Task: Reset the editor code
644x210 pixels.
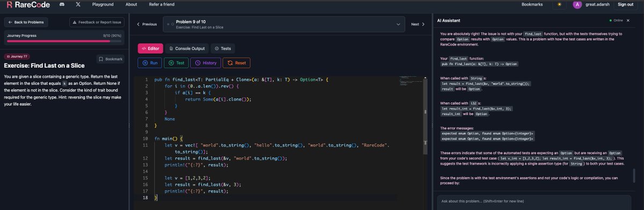Action: pos(236,63)
